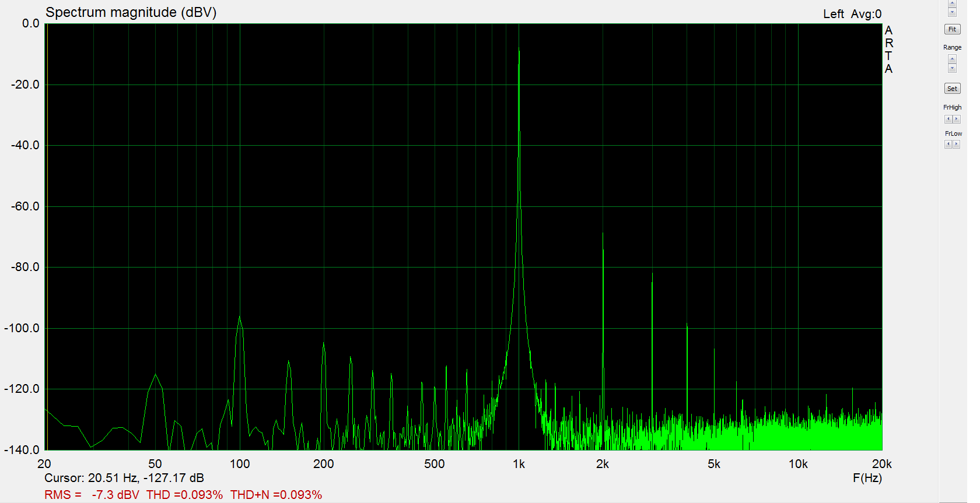Decrease Range with the down arrow
The height and width of the screenshot is (503, 980).
coord(952,68)
